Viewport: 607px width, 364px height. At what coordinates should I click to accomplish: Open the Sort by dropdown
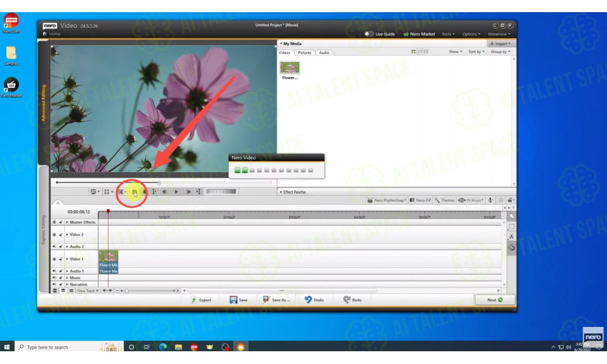(x=476, y=52)
